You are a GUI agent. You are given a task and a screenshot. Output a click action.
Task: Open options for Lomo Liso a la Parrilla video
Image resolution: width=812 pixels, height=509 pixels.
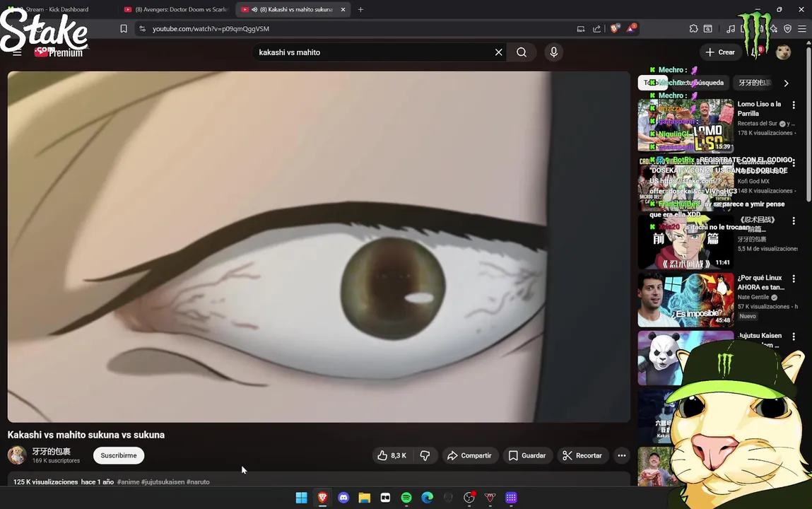point(794,105)
